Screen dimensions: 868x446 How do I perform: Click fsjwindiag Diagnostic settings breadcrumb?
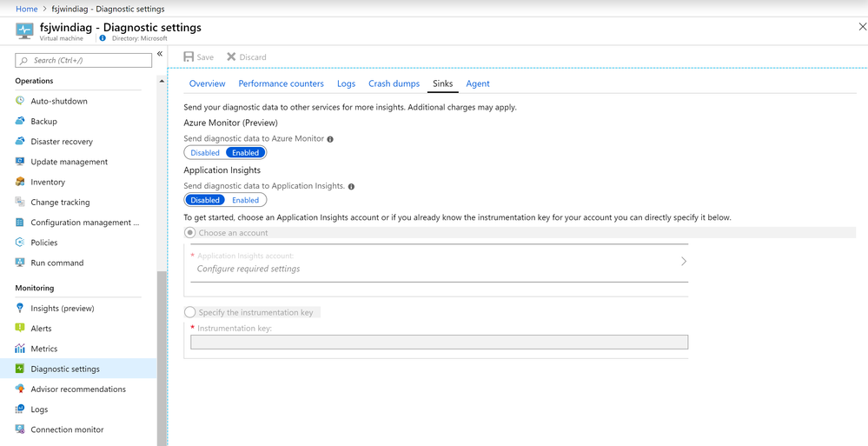109,9
